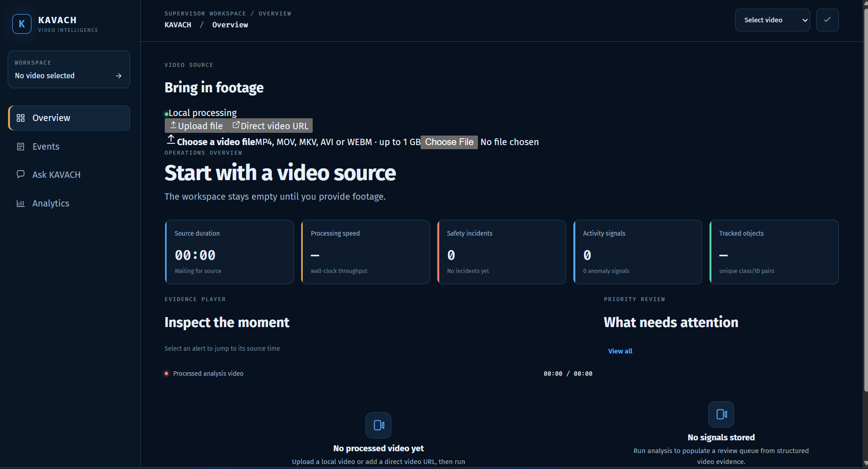Viewport: 868px width, 469px height.
Task: Click the upload arrow icon on Upload file
Action: coord(173,125)
